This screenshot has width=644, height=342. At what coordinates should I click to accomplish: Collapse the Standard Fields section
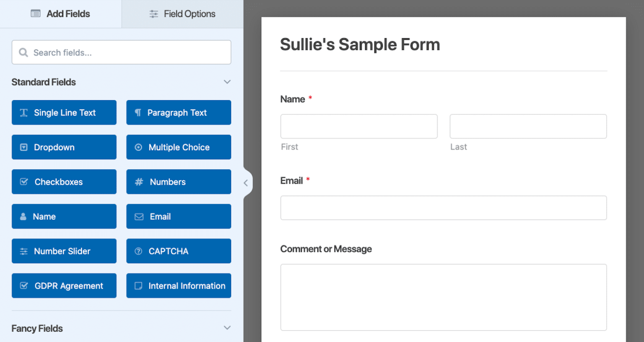(227, 82)
